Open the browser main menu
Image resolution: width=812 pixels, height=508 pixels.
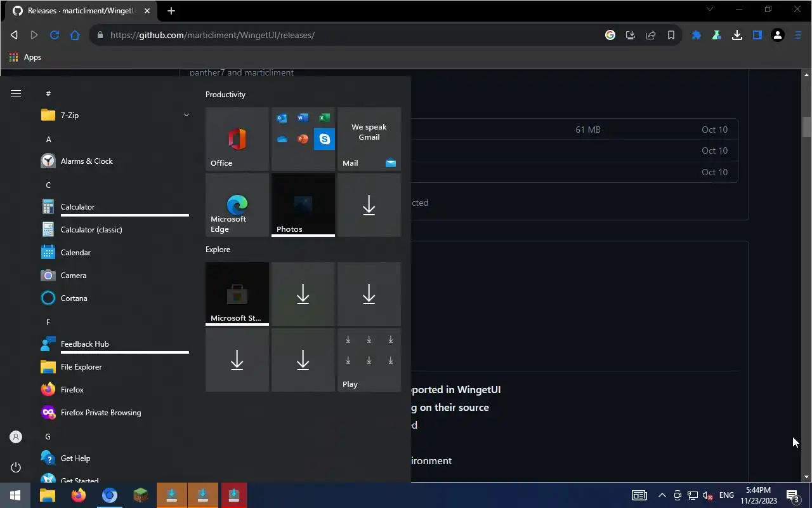click(798, 35)
